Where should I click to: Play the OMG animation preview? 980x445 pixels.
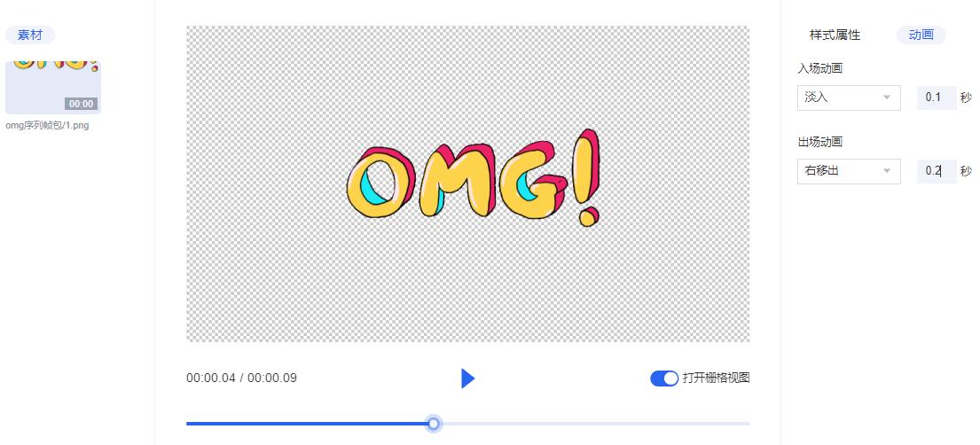point(467,379)
